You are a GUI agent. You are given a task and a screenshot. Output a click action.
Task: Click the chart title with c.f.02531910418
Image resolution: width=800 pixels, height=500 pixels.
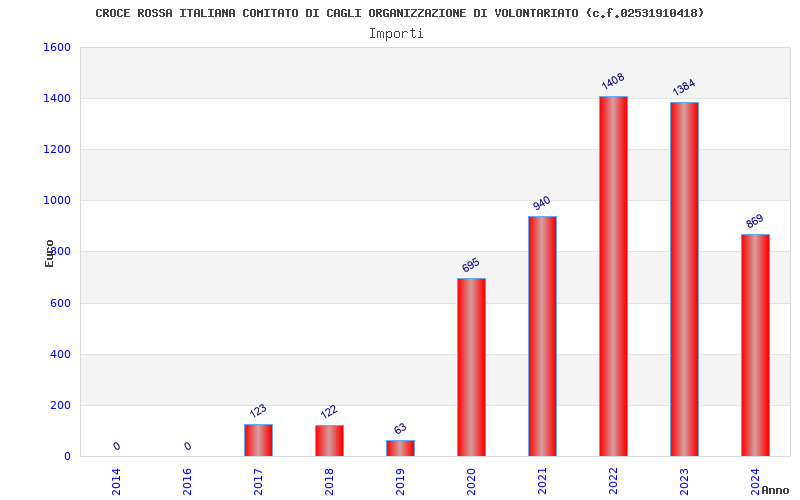click(x=399, y=13)
